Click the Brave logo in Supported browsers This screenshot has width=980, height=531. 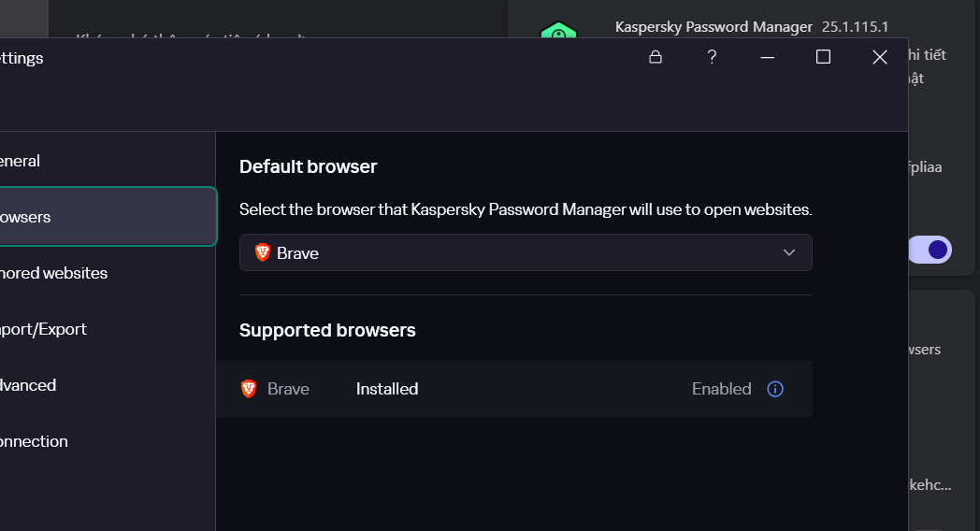(249, 389)
